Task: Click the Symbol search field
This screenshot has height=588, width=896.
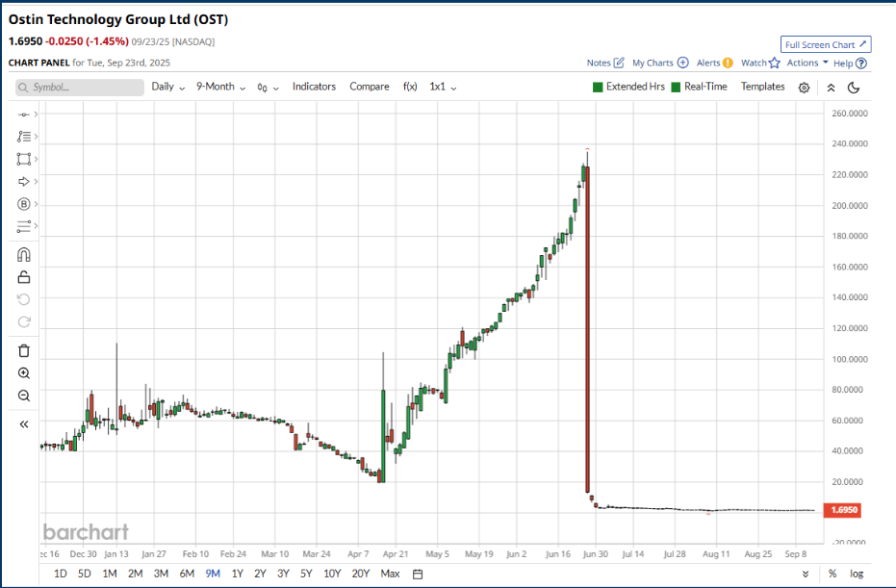Action: (79, 87)
